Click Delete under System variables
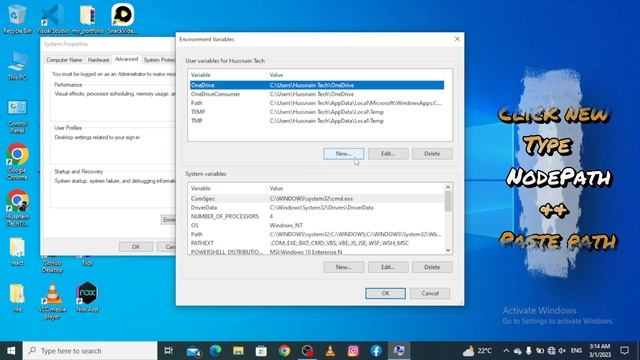The image size is (640, 360). pos(432,267)
